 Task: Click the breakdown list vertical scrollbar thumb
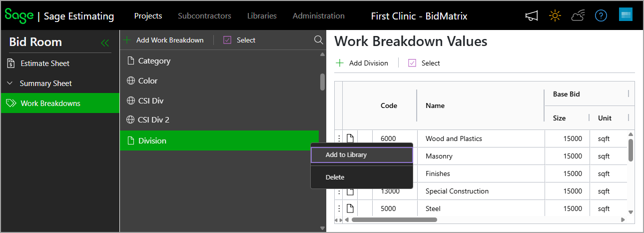322,82
